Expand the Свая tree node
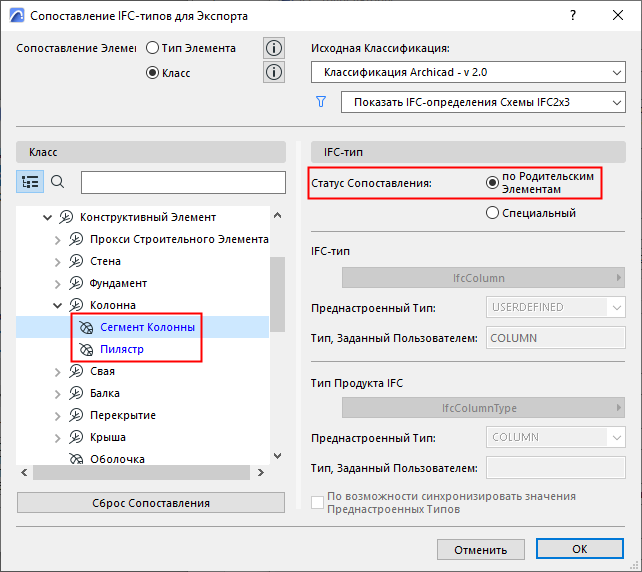The height and width of the screenshot is (572, 642). tap(57, 372)
